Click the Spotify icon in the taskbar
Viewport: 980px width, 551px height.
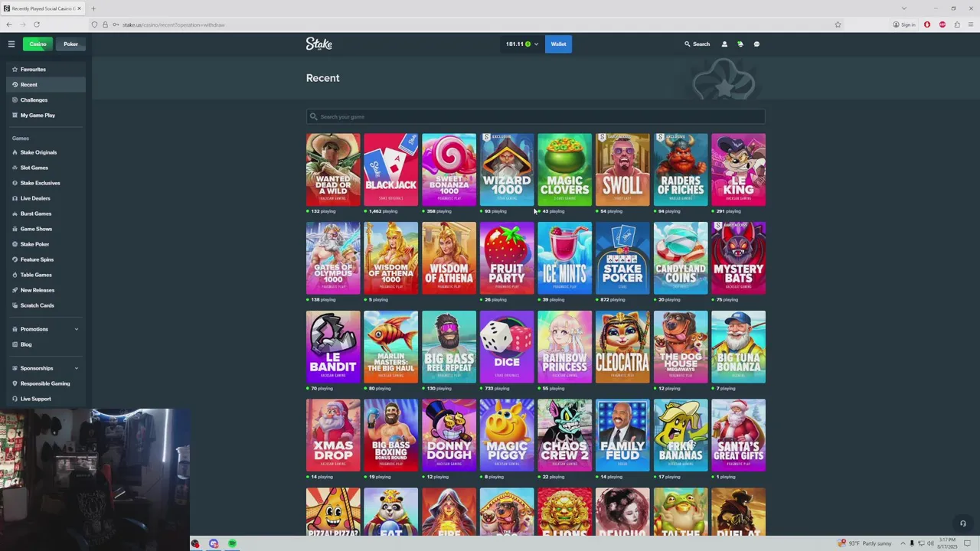pos(232,544)
